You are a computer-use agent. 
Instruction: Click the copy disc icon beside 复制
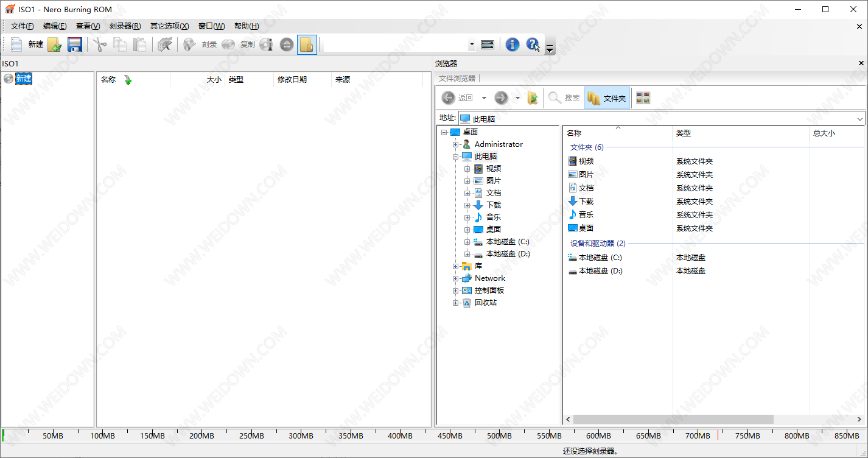point(228,44)
